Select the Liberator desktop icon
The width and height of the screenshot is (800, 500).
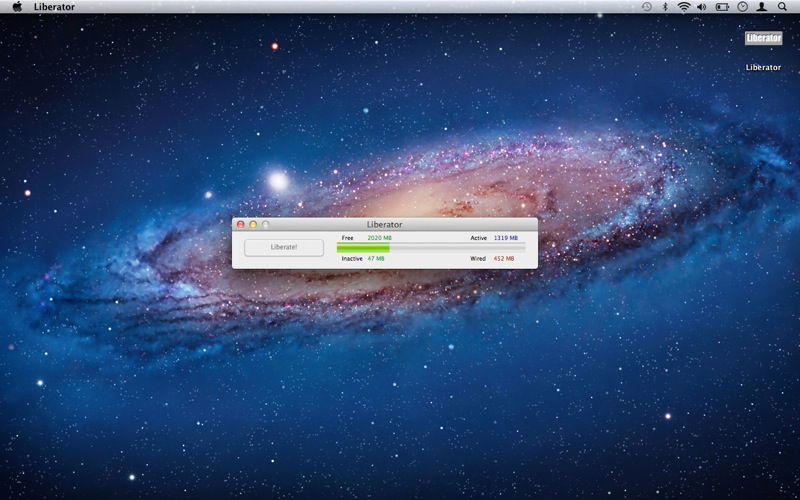(x=763, y=38)
